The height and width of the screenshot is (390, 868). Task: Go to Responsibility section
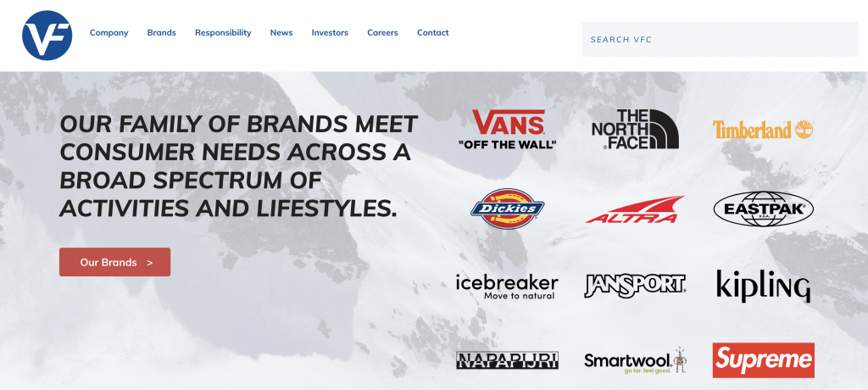tap(223, 33)
